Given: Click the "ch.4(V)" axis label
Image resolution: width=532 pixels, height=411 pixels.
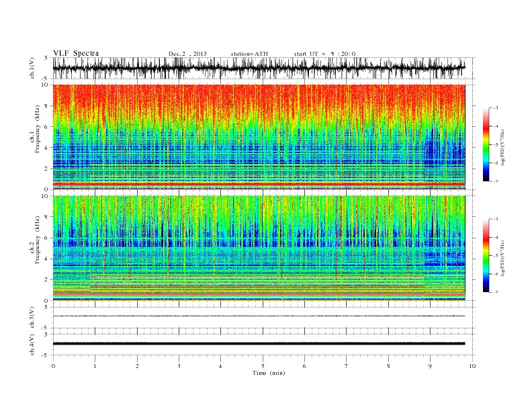Looking at the screenshot, I should click(x=32, y=345).
